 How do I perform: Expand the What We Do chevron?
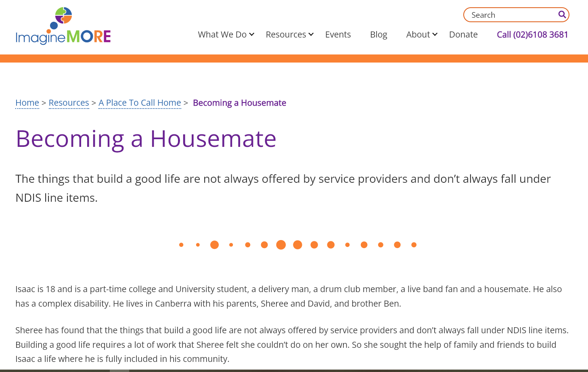tap(251, 35)
